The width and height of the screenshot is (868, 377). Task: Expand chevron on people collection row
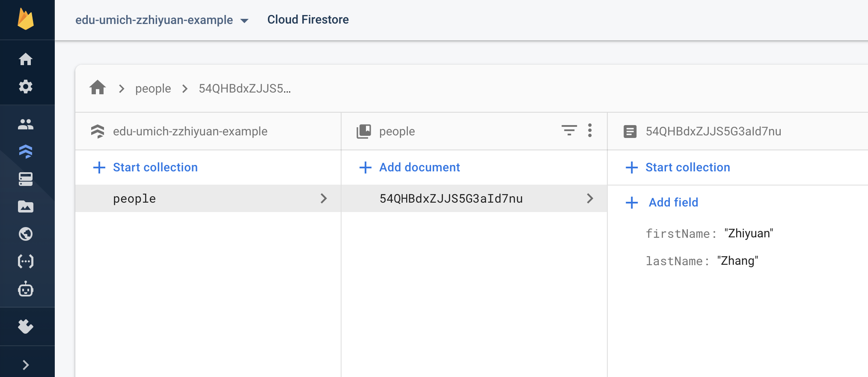324,198
